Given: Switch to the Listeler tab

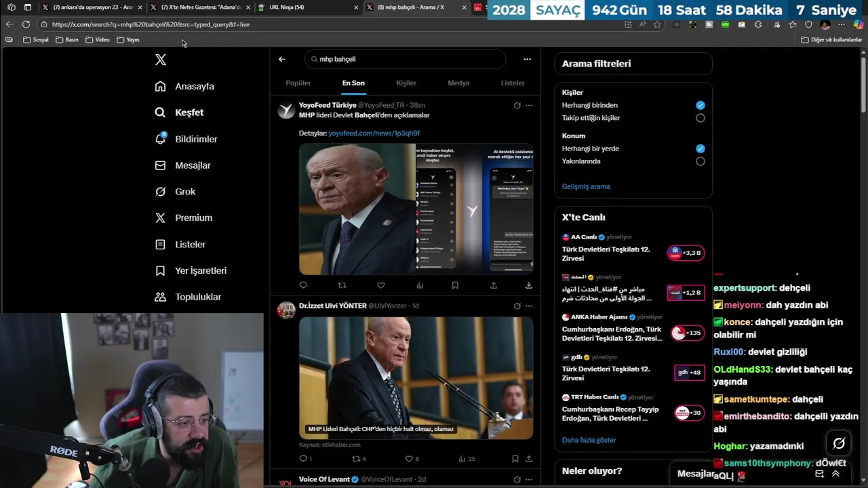Looking at the screenshot, I should [513, 83].
